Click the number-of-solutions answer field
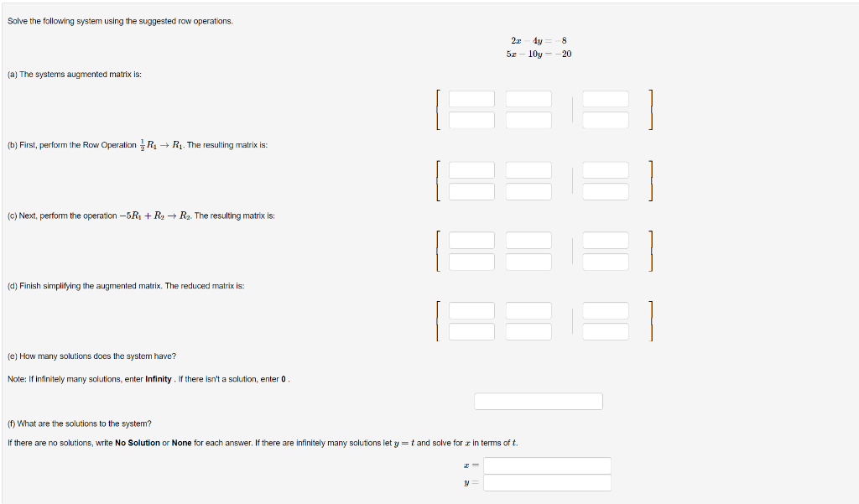The height and width of the screenshot is (504, 859). (x=539, y=401)
